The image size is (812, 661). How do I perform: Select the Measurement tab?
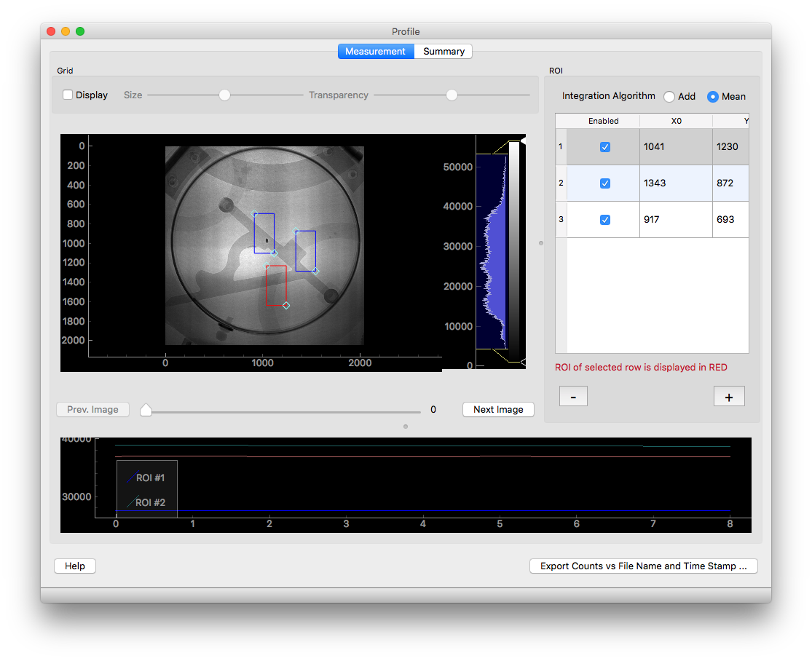tap(375, 52)
